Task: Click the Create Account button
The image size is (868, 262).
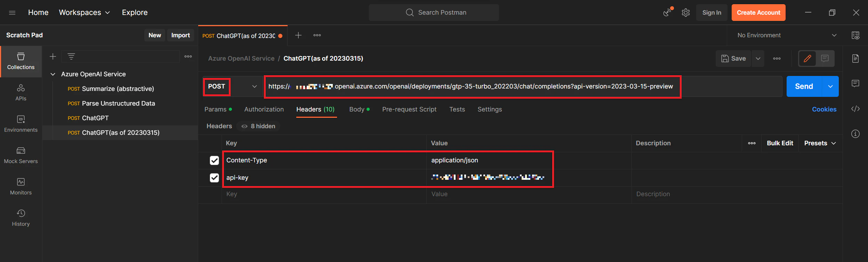Action: (x=758, y=13)
